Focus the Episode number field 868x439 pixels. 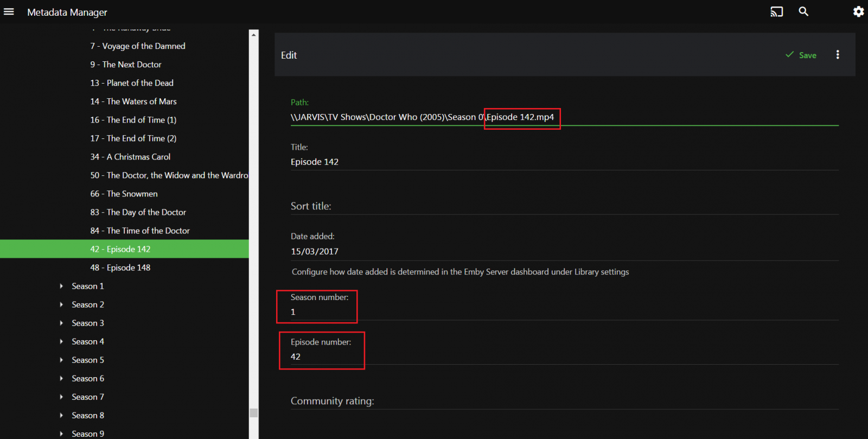click(564, 357)
